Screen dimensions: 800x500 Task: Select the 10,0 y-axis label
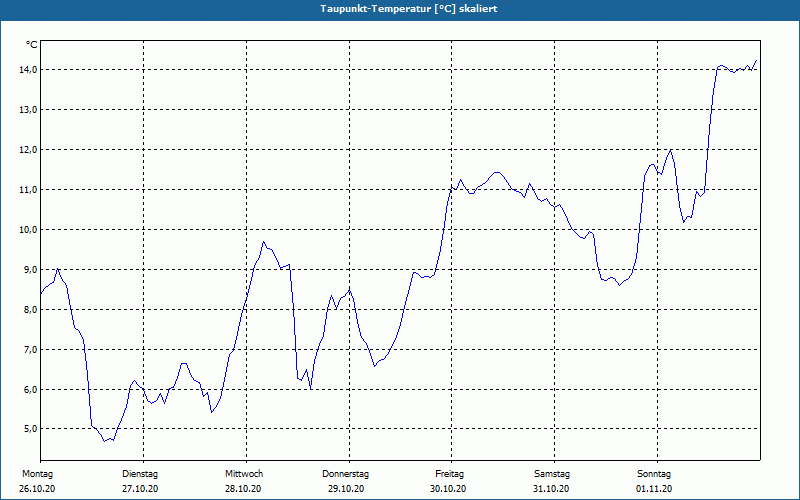28,230
